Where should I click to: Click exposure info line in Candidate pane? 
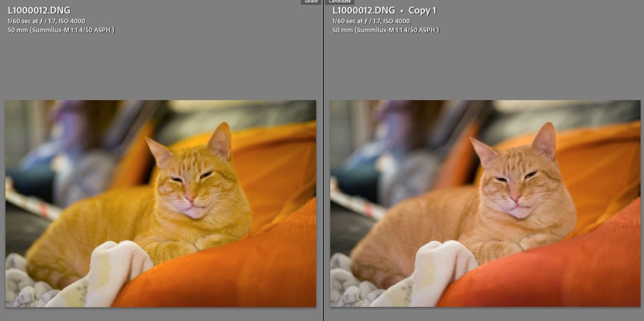[370, 21]
